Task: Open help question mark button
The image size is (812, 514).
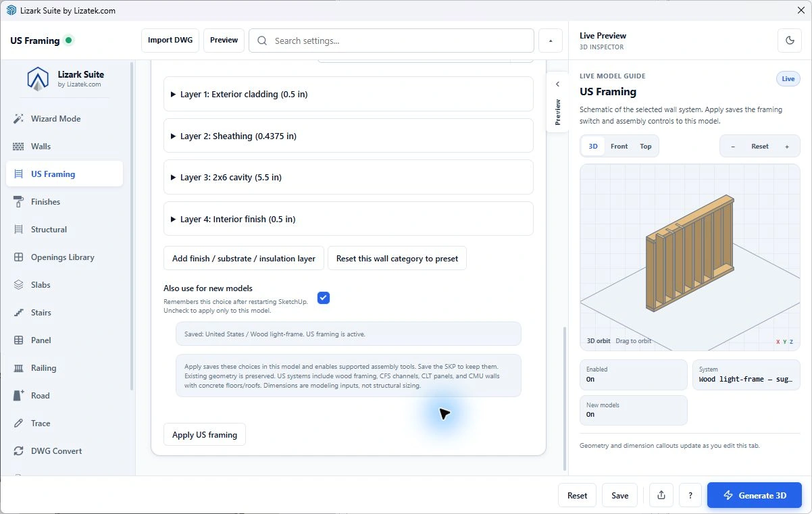Action: 690,495
